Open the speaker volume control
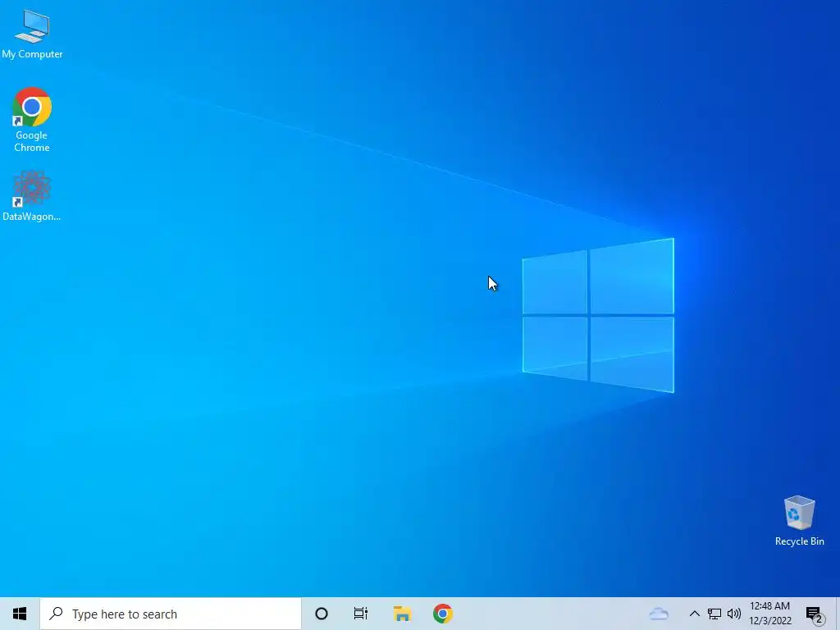Viewport: 840px width, 630px height. pos(734,614)
